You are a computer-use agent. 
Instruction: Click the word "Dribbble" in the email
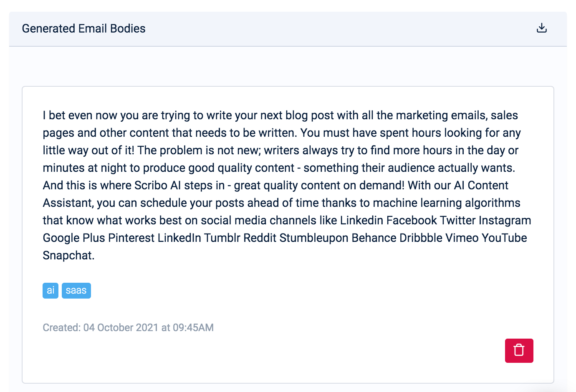tap(421, 238)
